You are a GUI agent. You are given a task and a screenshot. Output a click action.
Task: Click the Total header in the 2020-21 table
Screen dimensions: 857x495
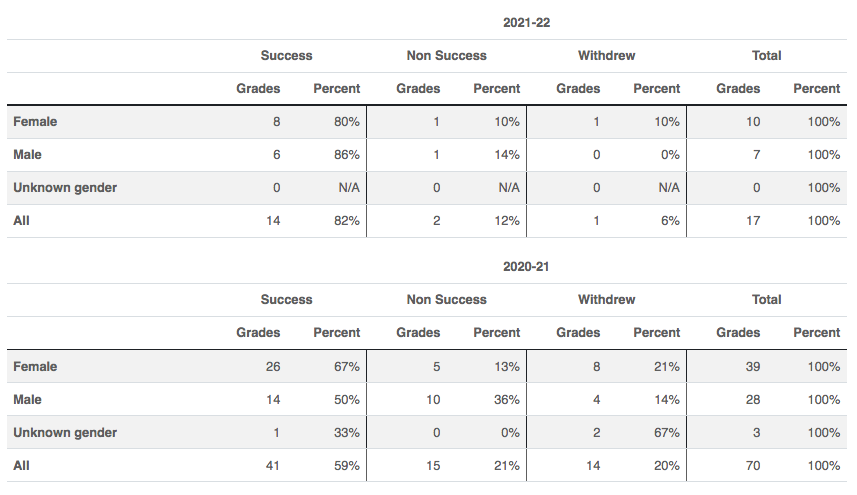(766, 300)
